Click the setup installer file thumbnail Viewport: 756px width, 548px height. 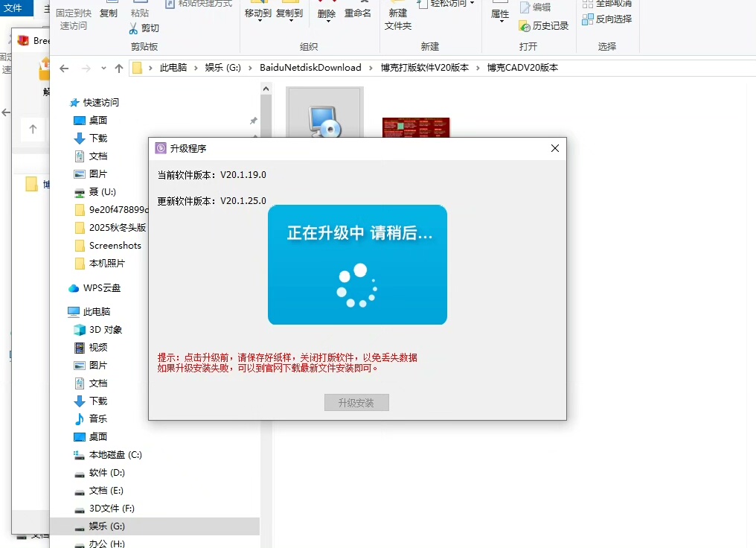tap(325, 113)
